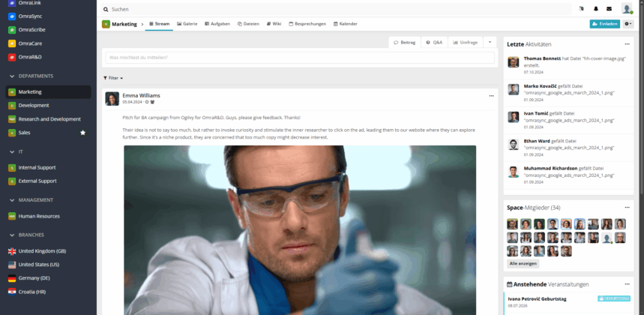This screenshot has height=315, width=644.
Task: Click the Marketing space logo in header
Action: pyautogui.click(x=106, y=24)
